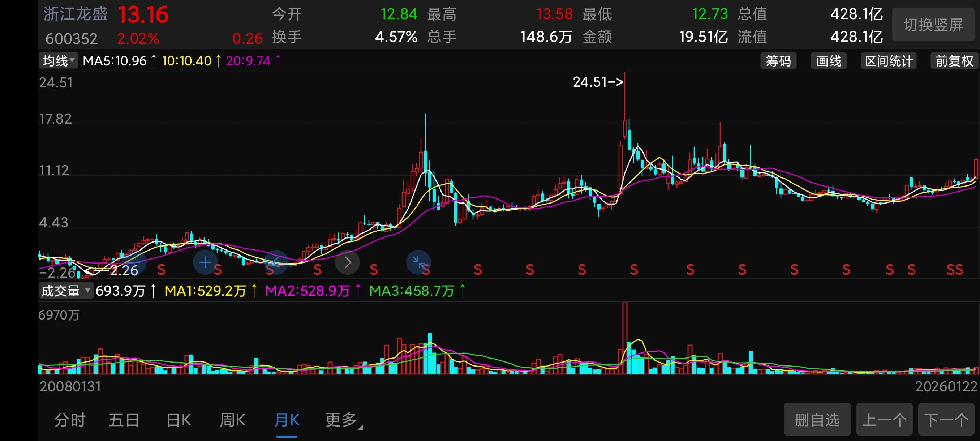Toggle the 筹码 chip distribution view
Viewport: 980px width, 441px height.
point(778,61)
